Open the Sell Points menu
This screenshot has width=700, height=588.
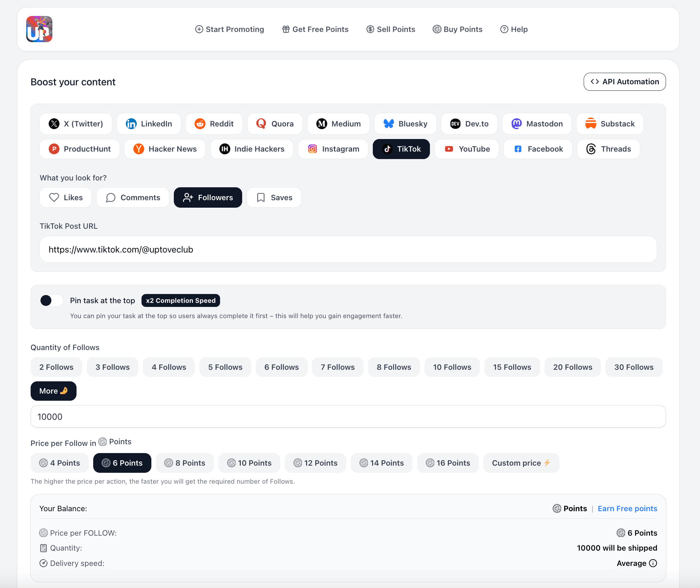pos(390,29)
